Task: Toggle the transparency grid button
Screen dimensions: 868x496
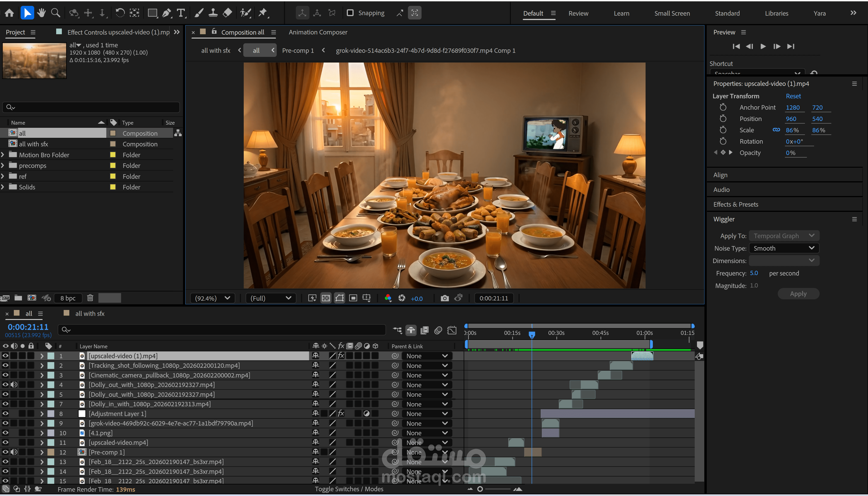Action: (x=325, y=298)
